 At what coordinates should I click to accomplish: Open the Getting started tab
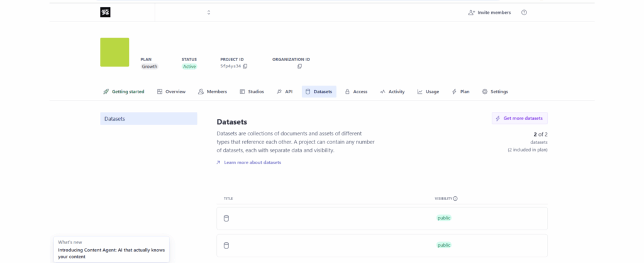[x=124, y=92]
